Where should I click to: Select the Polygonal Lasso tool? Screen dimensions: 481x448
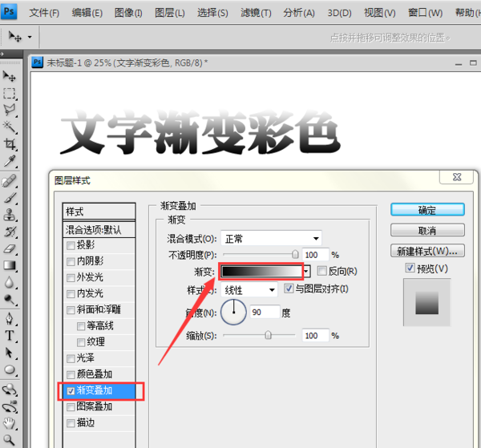[9, 110]
